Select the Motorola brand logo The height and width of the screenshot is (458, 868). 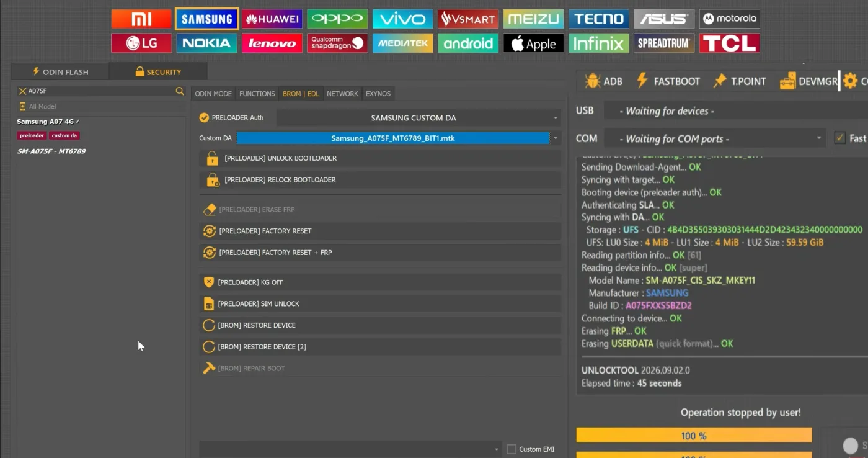tap(730, 19)
